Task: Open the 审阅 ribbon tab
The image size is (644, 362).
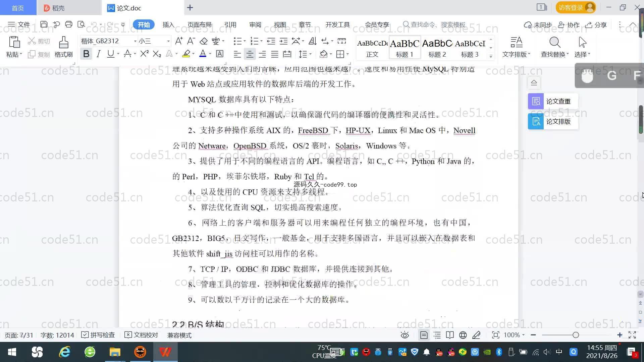Action: [x=255, y=24]
